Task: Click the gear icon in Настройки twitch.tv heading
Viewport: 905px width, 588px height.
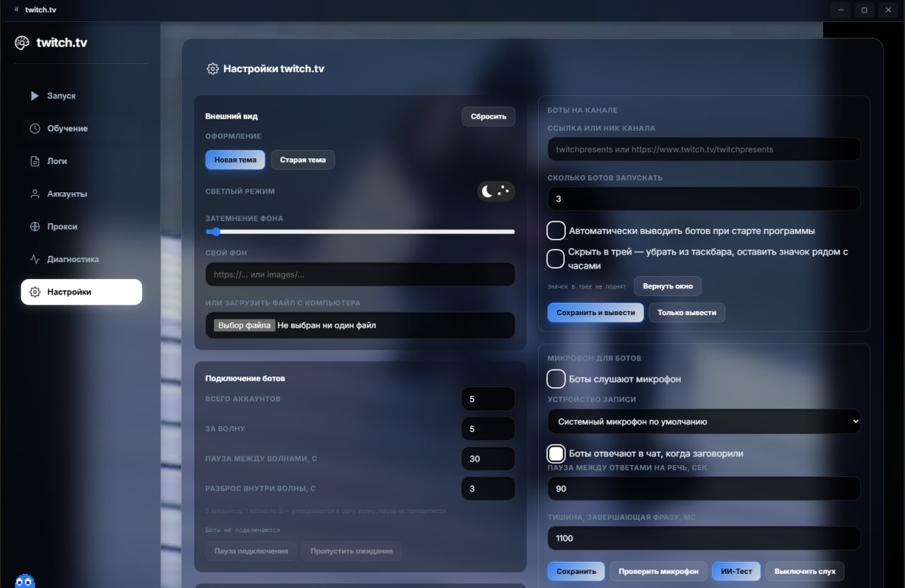Action: tap(212, 69)
